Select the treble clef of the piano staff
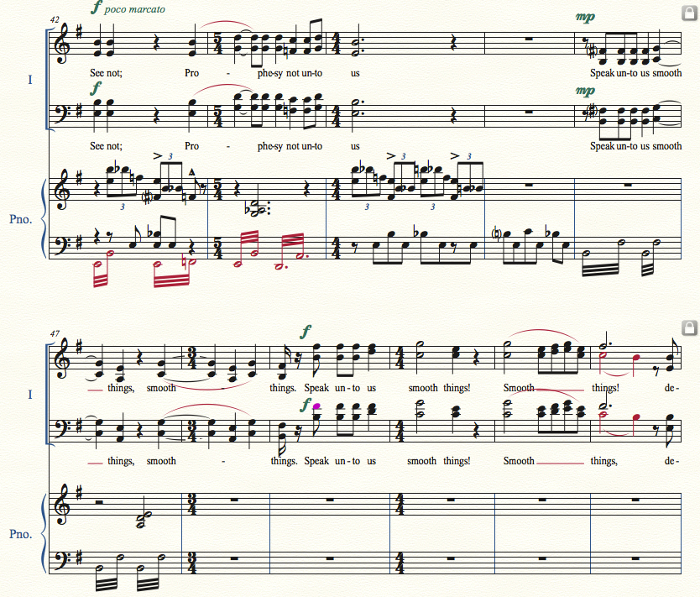 click(64, 189)
